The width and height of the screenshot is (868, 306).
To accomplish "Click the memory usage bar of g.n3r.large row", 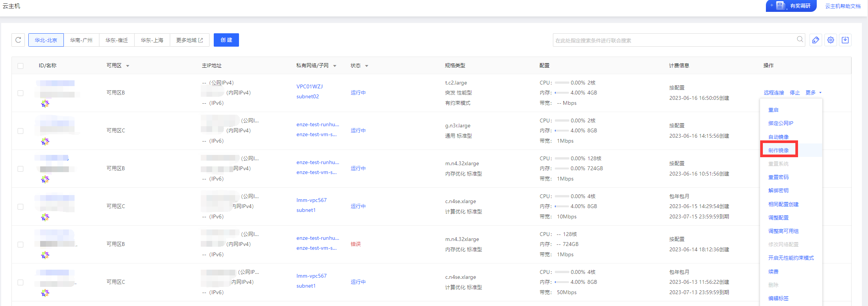I will click(562, 130).
